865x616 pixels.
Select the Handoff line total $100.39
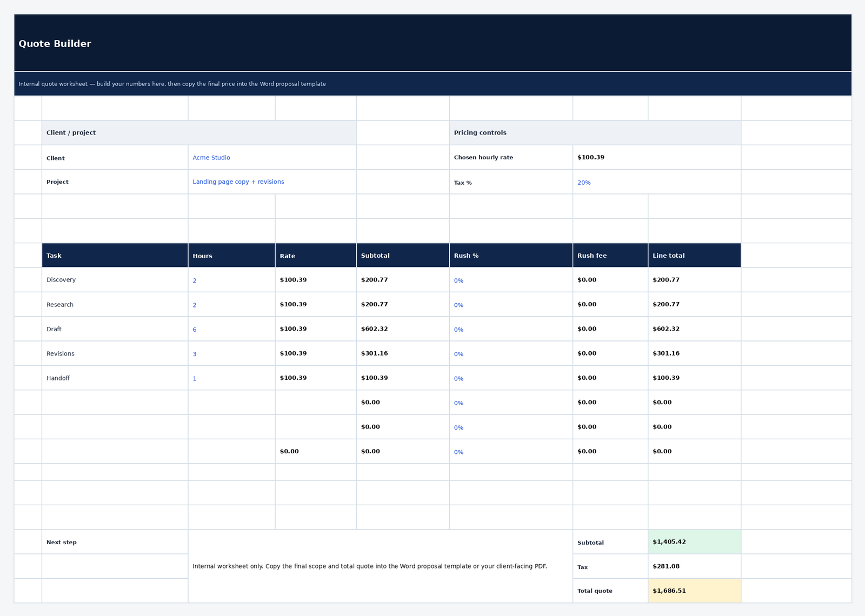(x=666, y=378)
